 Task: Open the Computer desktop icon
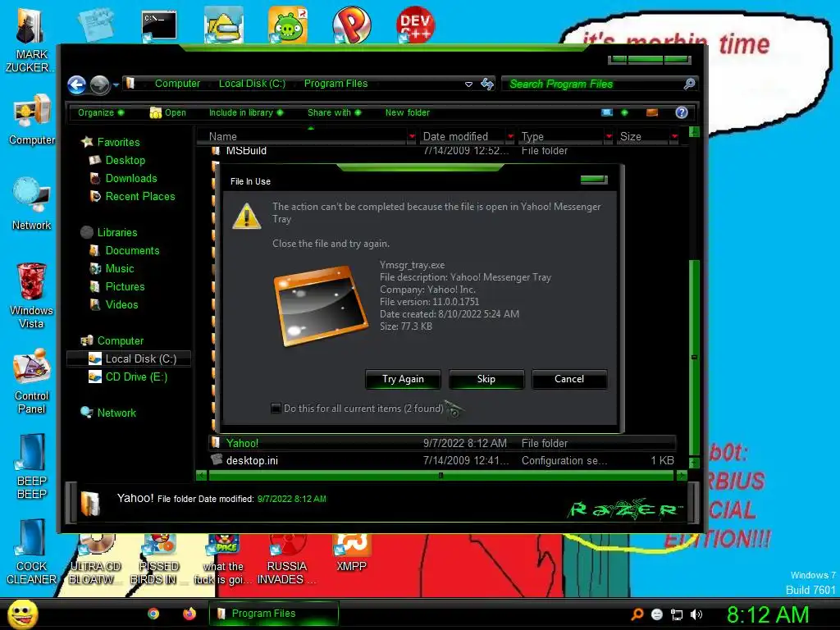pyautogui.click(x=32, y=120)
